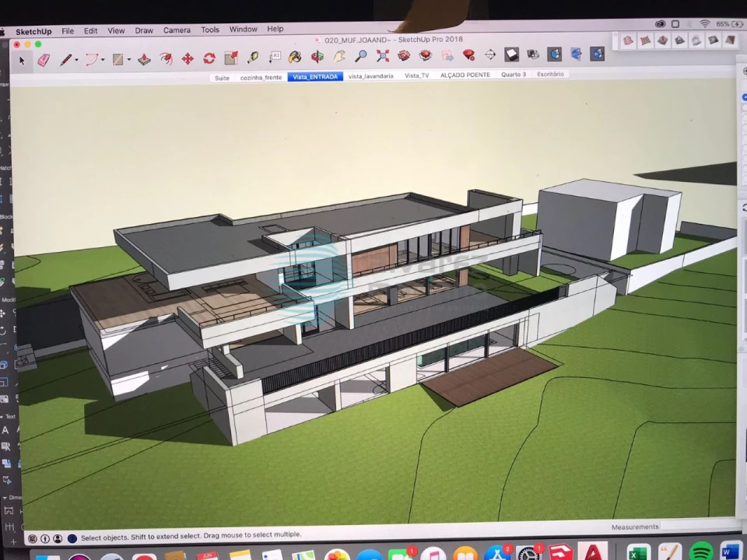The image size is (747, 560).
Task: Open the Rectangle shape tool dropdown
Action: click(128, 60)
